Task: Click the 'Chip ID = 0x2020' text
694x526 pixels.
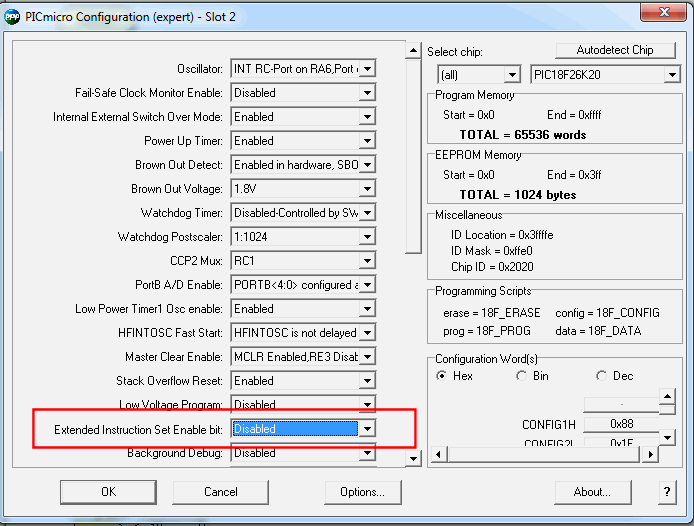Action: coord(492,267)
